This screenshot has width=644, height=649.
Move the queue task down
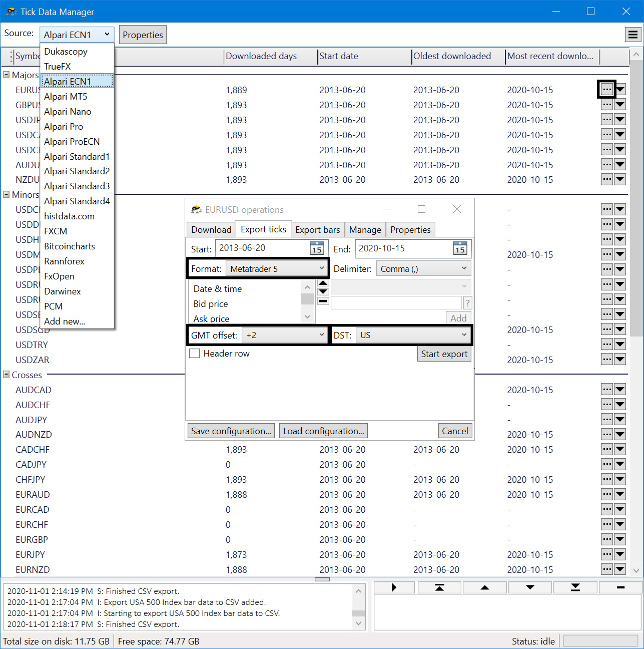pos(530,587)
